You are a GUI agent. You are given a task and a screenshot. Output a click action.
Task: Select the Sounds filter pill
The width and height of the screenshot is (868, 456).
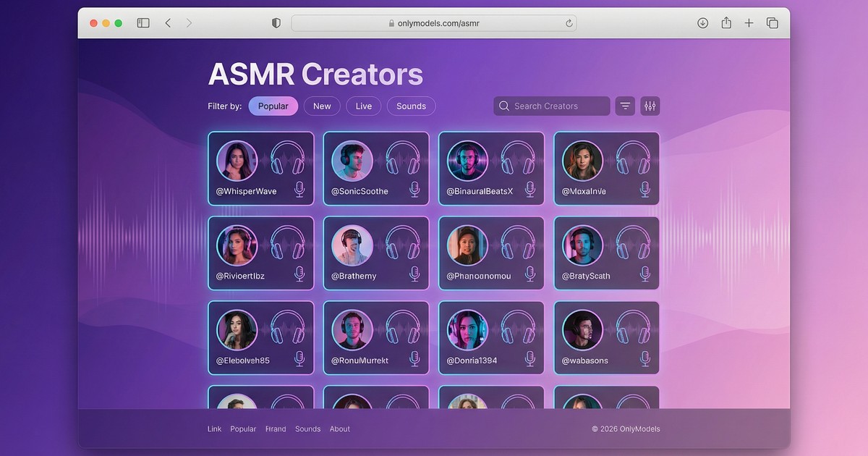click(x=412, y=106)
